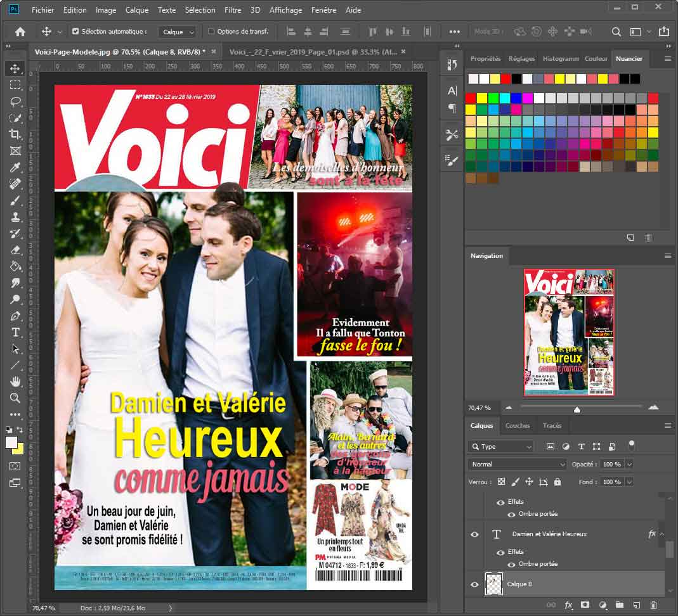Choose the Brush tool
Viewport: 678px width, 616px height.
point(15,200)
